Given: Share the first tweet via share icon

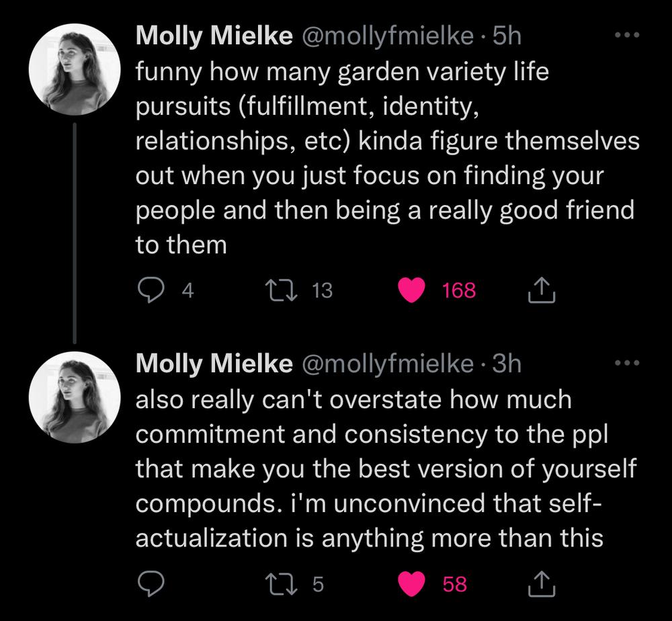Looking at the screenshot, I should (x=541, y=290).
